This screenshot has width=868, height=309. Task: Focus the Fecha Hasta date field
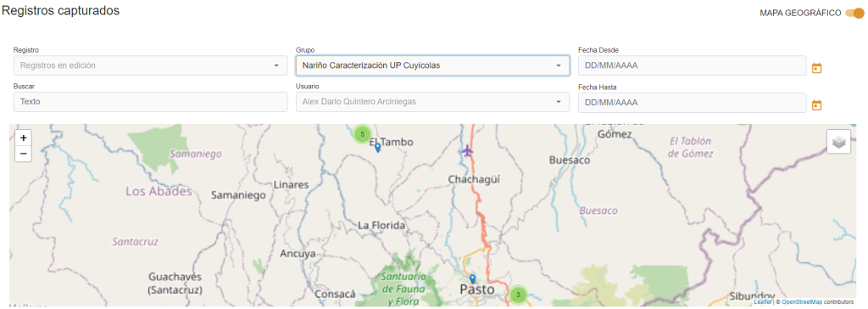692,103
